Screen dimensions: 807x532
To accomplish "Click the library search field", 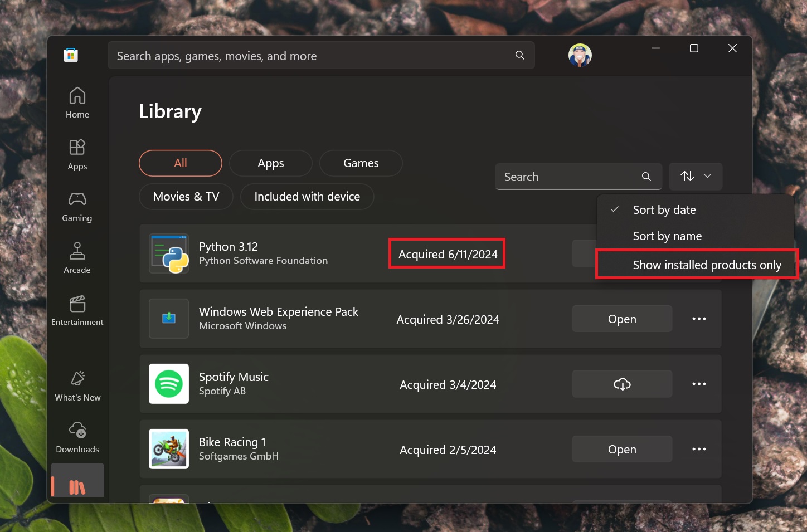I will 568,176.
